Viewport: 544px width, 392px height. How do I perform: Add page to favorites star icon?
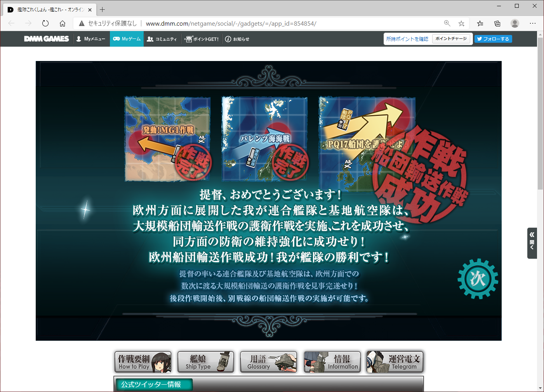pos(461,23)
